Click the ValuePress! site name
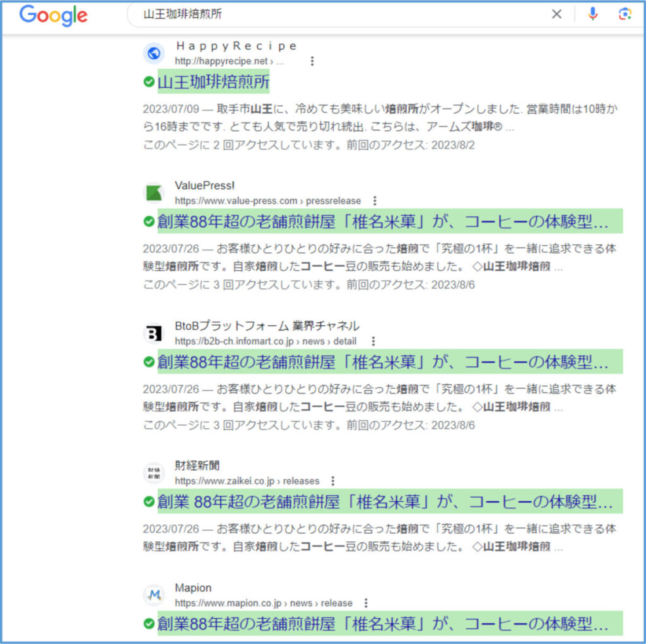 click(205, 185)
